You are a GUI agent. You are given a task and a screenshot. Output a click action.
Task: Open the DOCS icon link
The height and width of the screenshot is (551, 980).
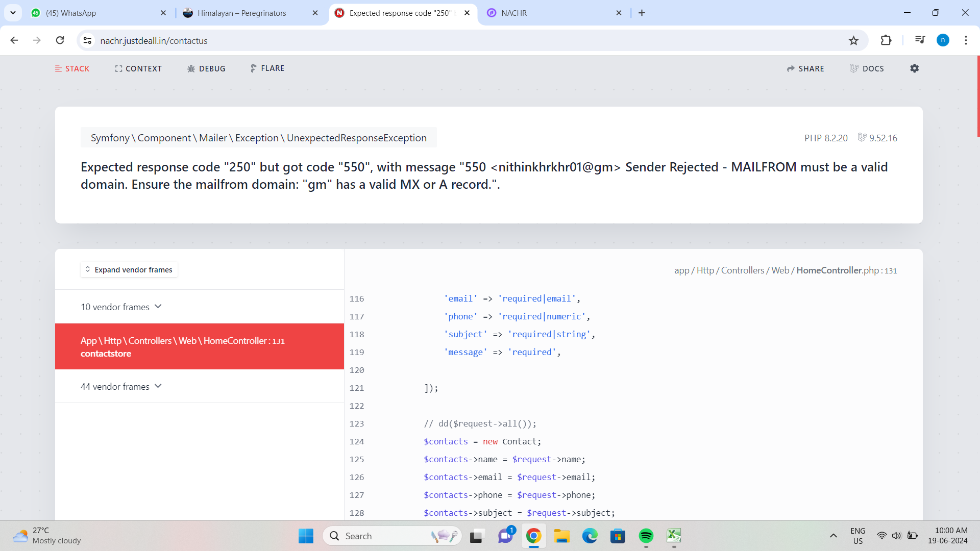(868, 68)
